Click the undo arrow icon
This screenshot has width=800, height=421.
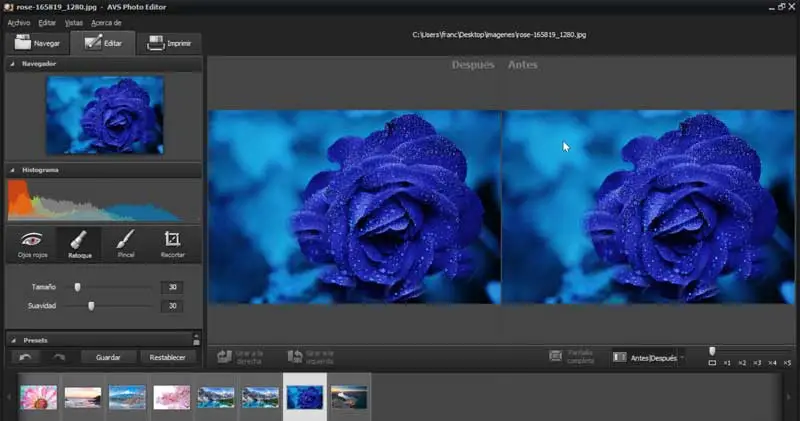click(27, 357)
